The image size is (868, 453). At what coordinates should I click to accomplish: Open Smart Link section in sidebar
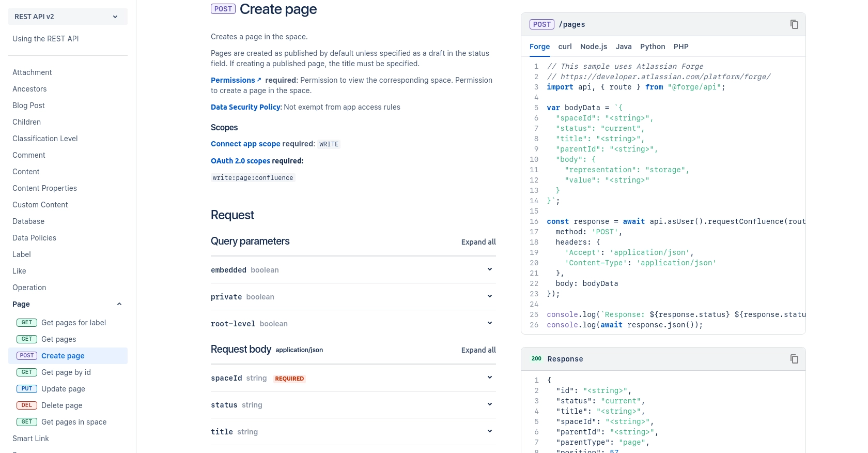click(30, 439)
